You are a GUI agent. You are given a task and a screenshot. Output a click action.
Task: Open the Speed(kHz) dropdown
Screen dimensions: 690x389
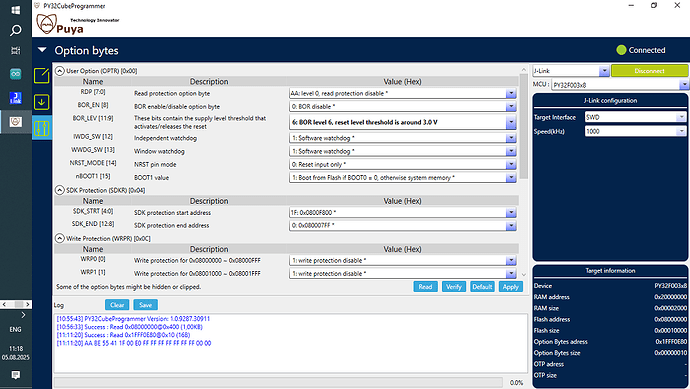[x=681, y=131]
